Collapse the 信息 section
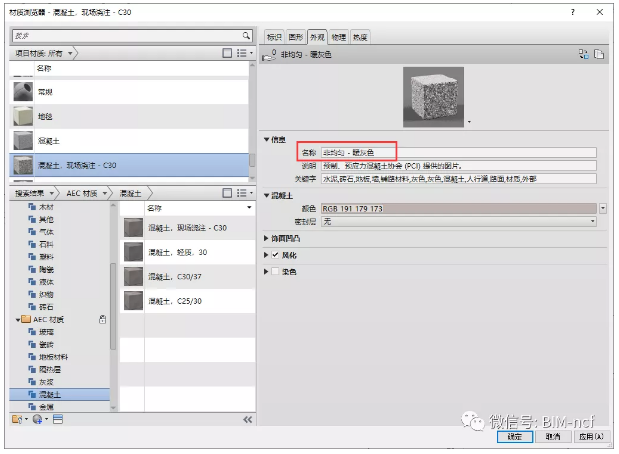 [x=266, y=139]
